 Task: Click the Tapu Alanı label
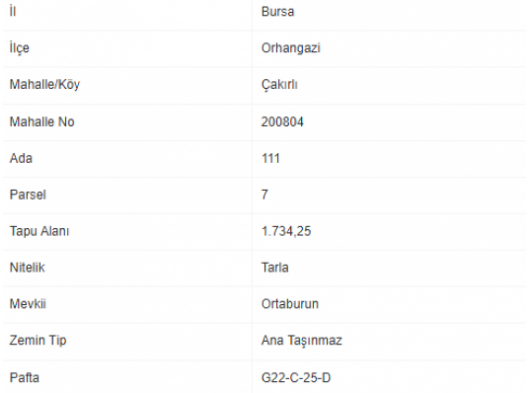click(39, 231)
